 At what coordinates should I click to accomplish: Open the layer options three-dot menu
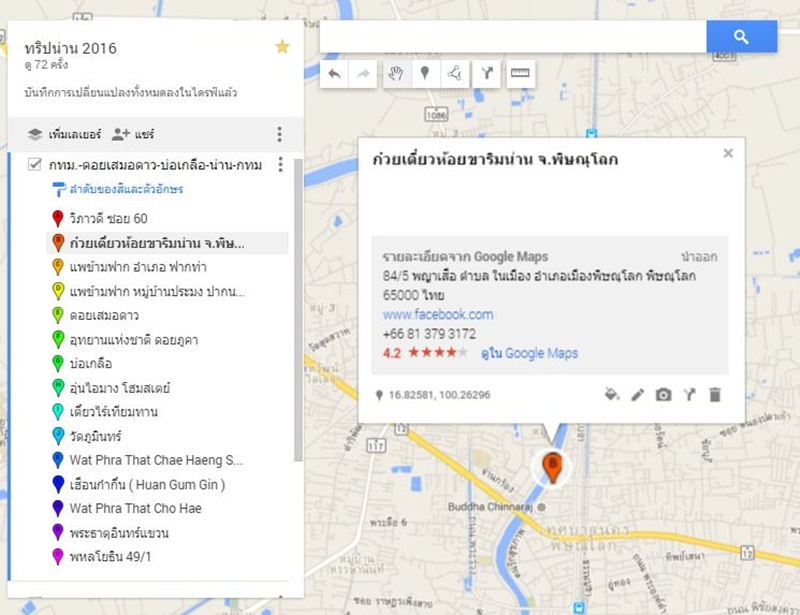[280, 164]
